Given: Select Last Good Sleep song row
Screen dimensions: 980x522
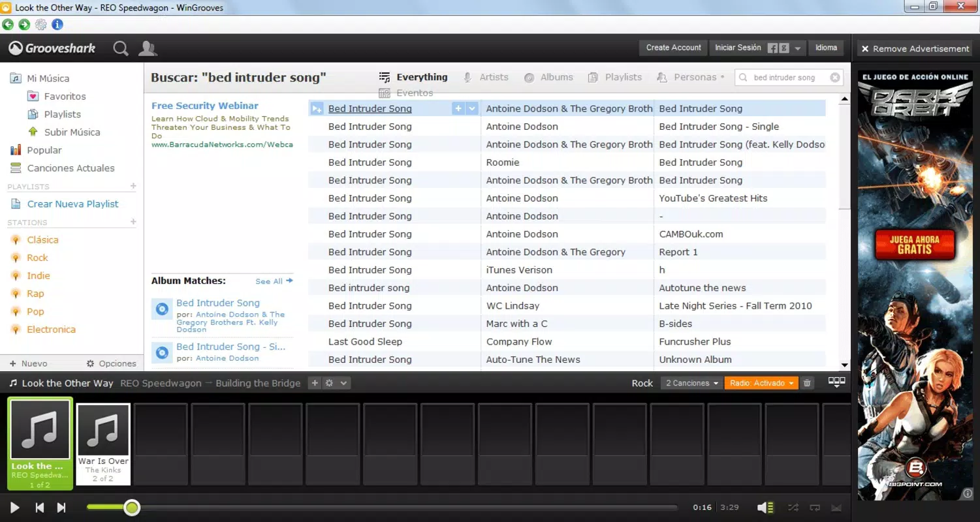Looking at the screenshot, I should (x=567, y=342).
